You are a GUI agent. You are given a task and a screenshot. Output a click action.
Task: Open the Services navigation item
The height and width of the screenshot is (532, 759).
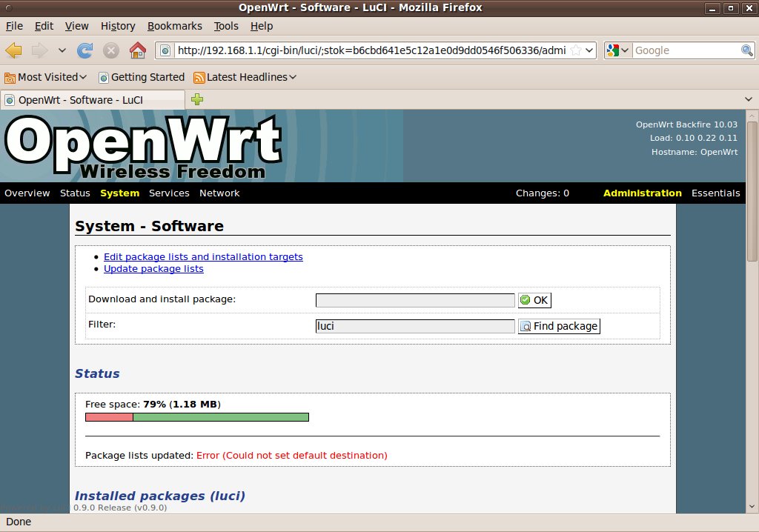[169, 193]
